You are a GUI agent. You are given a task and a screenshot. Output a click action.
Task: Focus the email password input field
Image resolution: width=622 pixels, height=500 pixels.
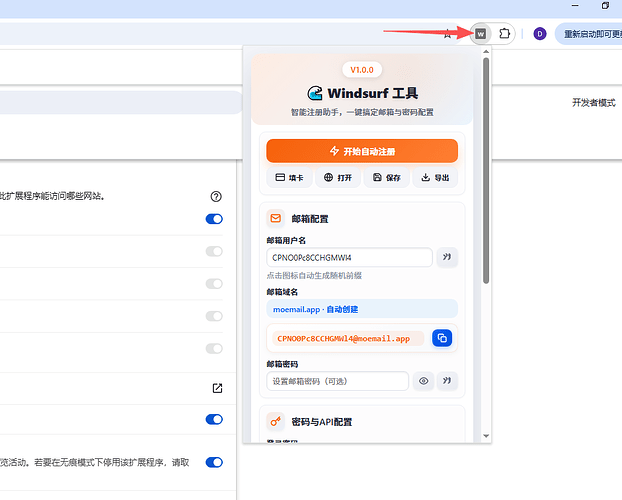tap(337, 381)
